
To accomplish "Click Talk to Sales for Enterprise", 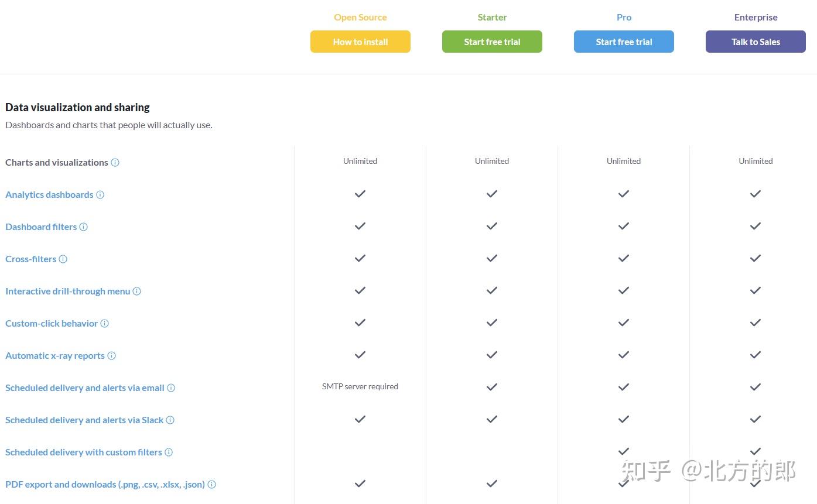I will [755, 42].
